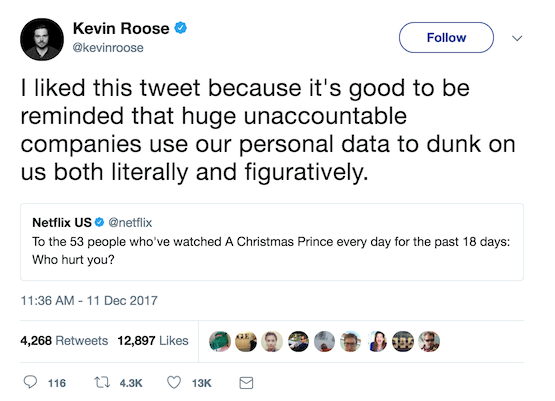Click the Netflix US display name
The image size is (555, 401).
62,223
